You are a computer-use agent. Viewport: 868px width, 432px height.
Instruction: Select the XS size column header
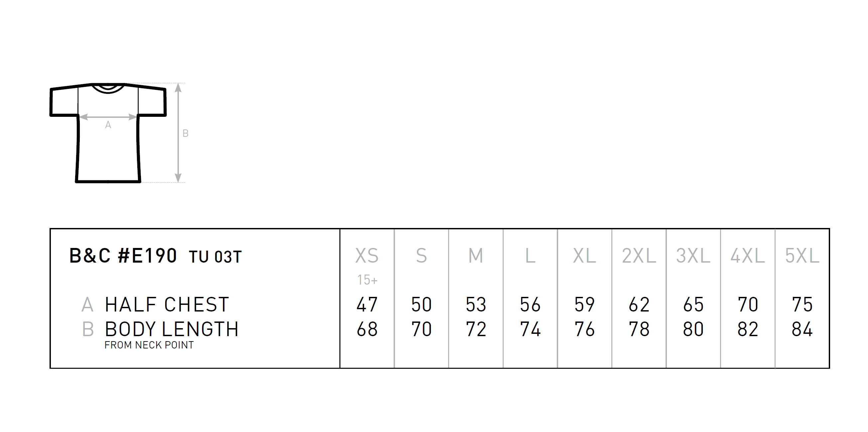point(367,256)
